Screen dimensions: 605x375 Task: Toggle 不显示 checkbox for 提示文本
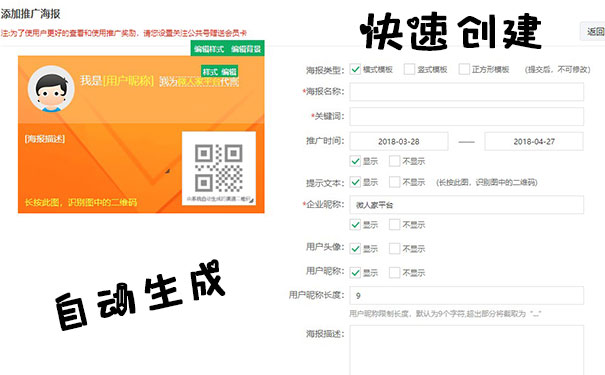395,182
